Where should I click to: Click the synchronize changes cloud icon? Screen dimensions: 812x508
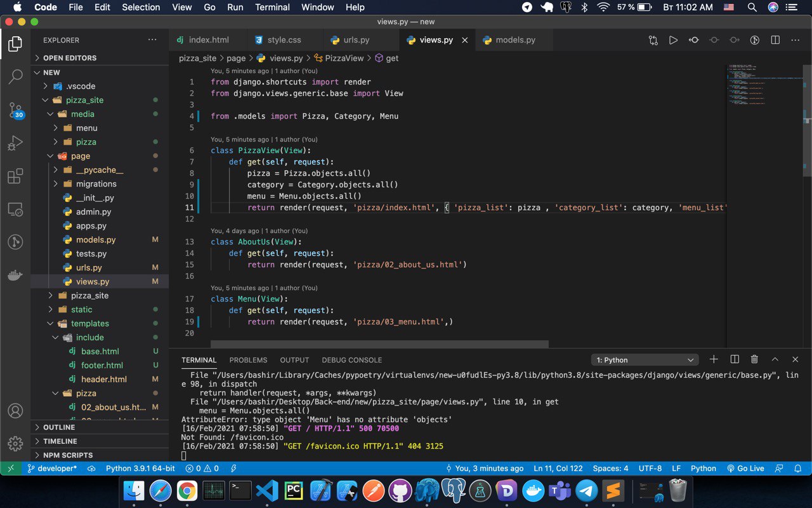91,469
